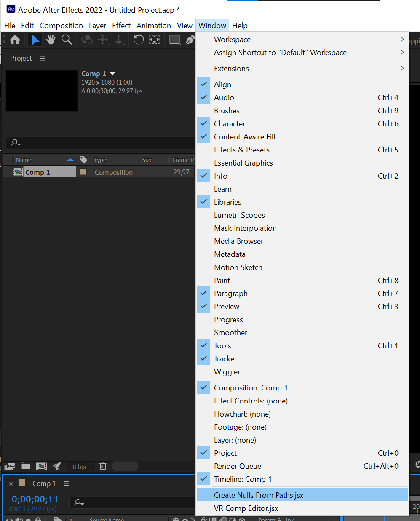Create a new folder in Project panel

tap(26, 466)
